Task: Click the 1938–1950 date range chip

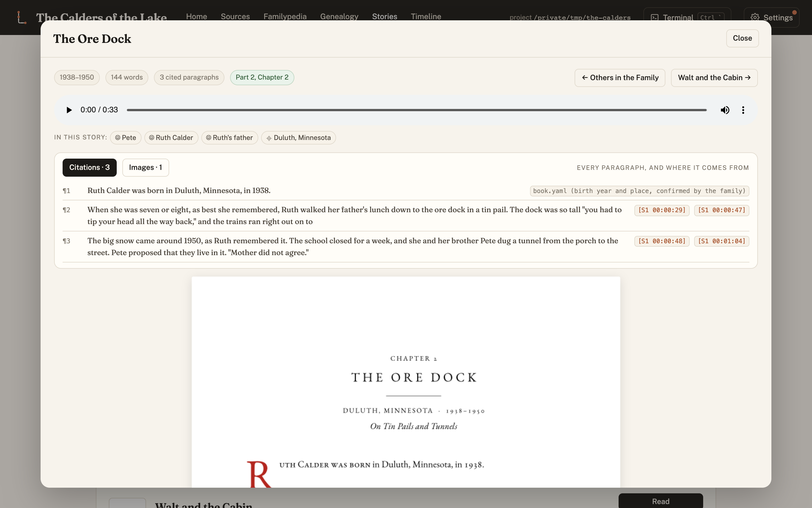Action: pyautogui.click(x=77, y=77)
